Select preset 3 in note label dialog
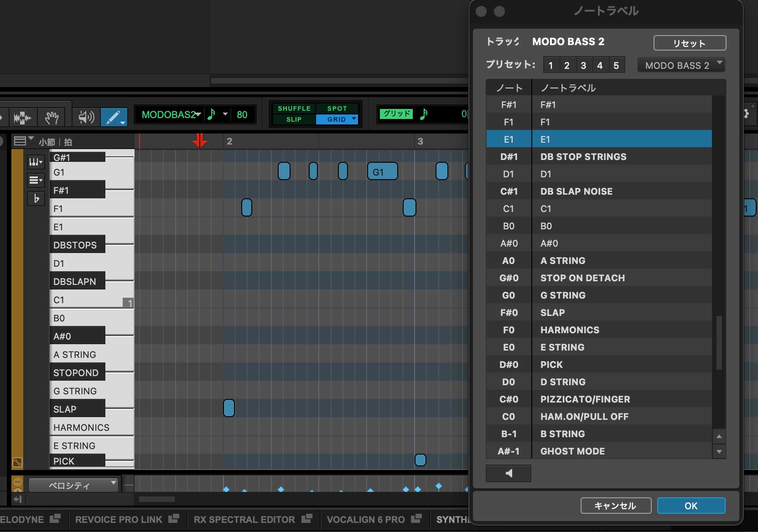The width and height of the screenshot is (758, 532). [583, 65]
